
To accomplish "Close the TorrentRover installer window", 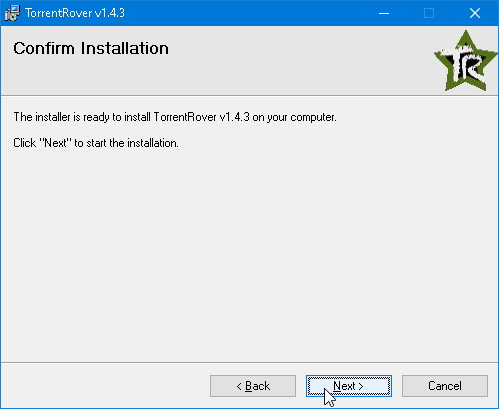I will [x=475, y=13].
